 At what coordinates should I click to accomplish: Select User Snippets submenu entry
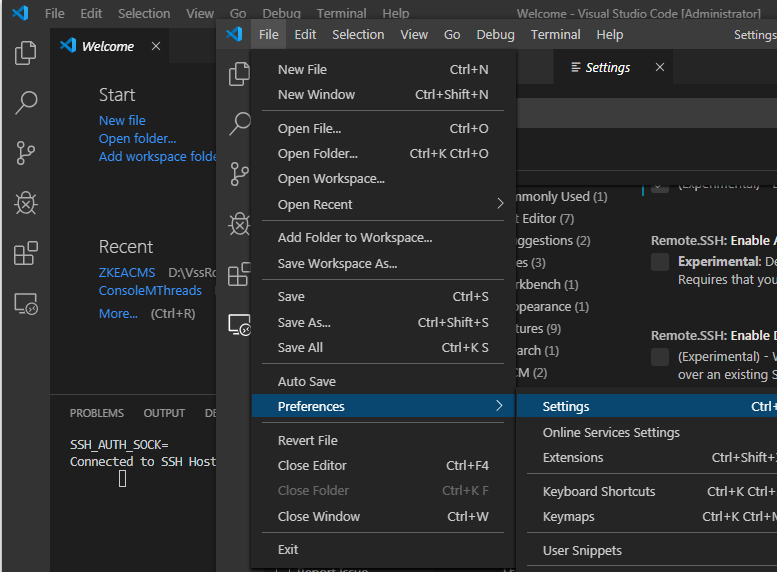647,550
